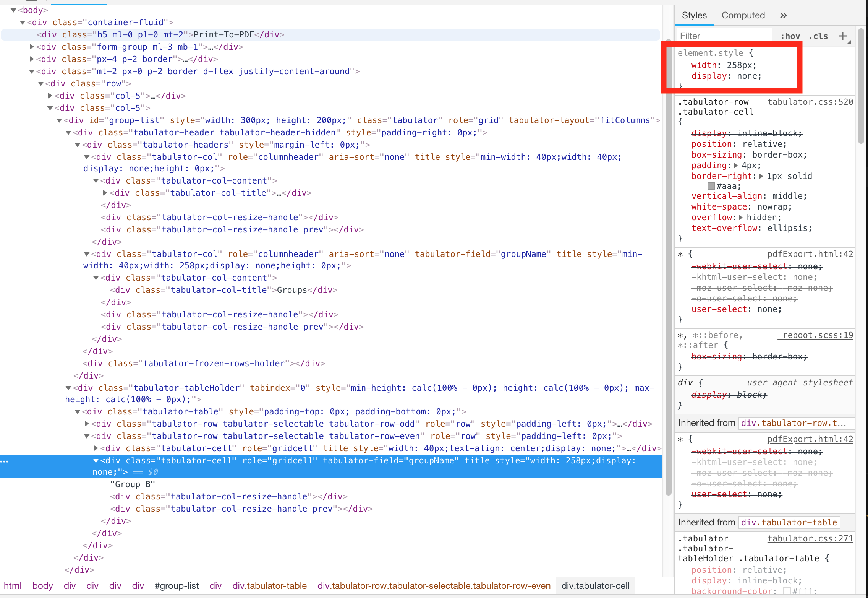The width and height of the screenshot is (868, 598).
Task: Expand the overflow shorthand triangle
Action: [741, 218]
